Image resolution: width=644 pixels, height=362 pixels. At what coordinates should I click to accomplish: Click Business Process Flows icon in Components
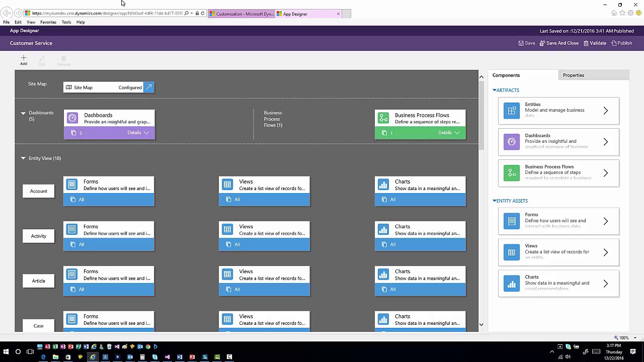(512, 173)
